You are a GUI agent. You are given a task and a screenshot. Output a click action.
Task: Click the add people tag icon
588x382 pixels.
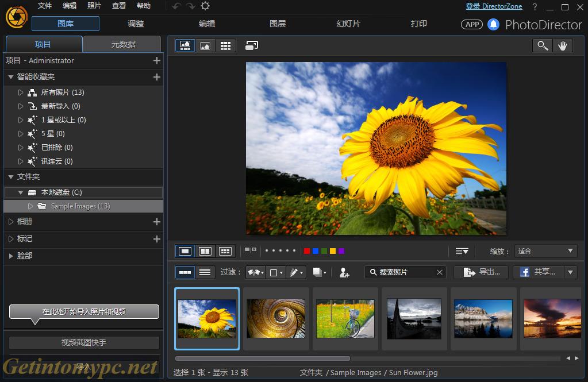tap(344, 272)
